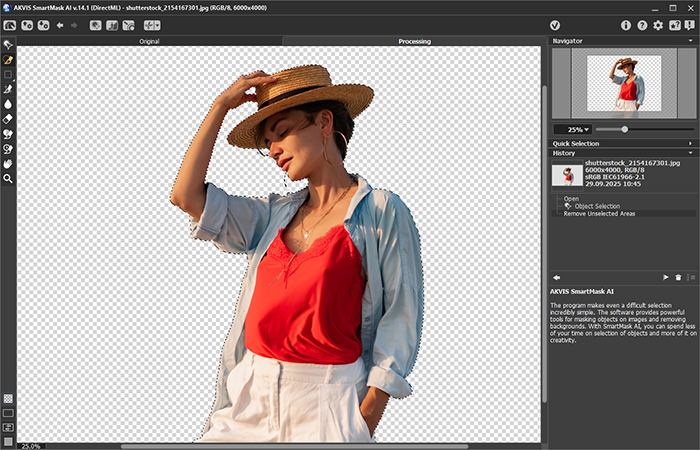This screenshot has height=450, width=700.
Task: Switch to the Original tab
Action: click(x=149, y=41)
